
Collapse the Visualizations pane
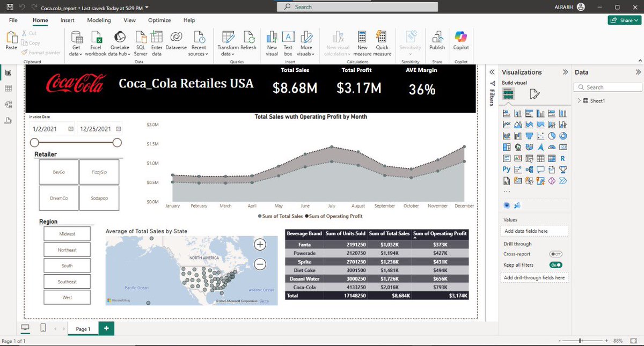pyautogui.click(x=565, y=72)
